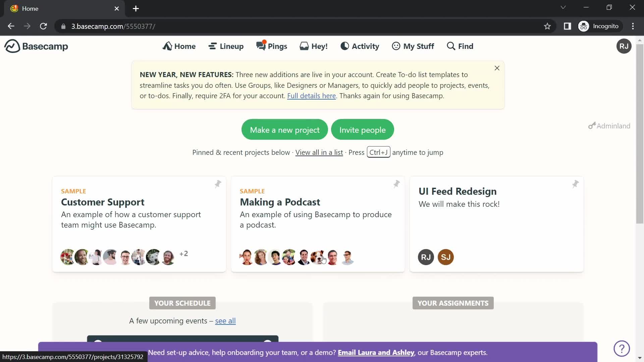Click the Basecamp logo
Screen dimensions: 644x362
pos(36,46)
